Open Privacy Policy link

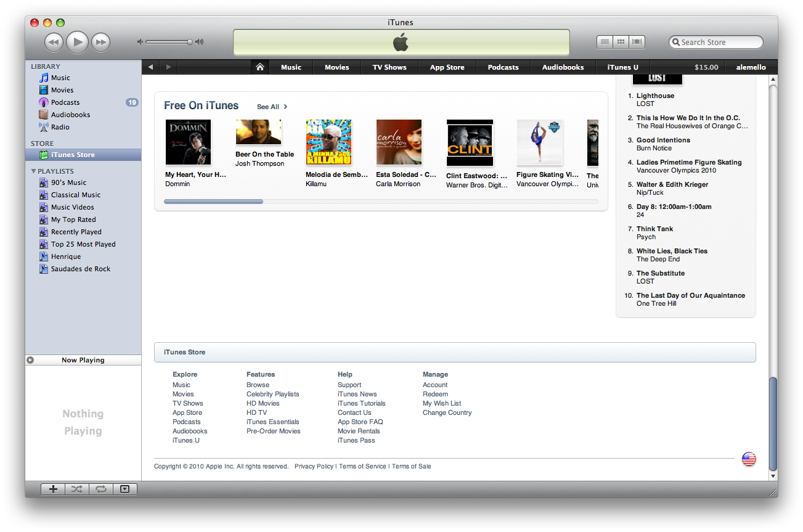pyautogui.click(x=314, y=466)
